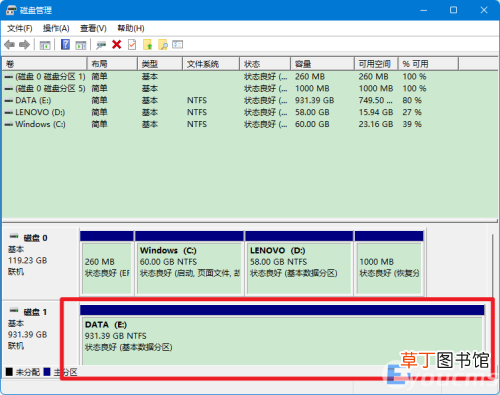500x395 pixels.
Task: Click the 80 % available cell
Action: [412, 100]
